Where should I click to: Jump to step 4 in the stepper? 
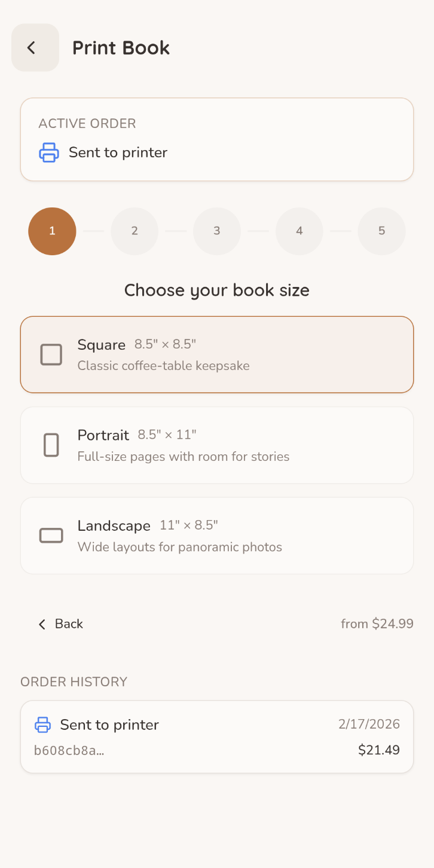(299, 231)
